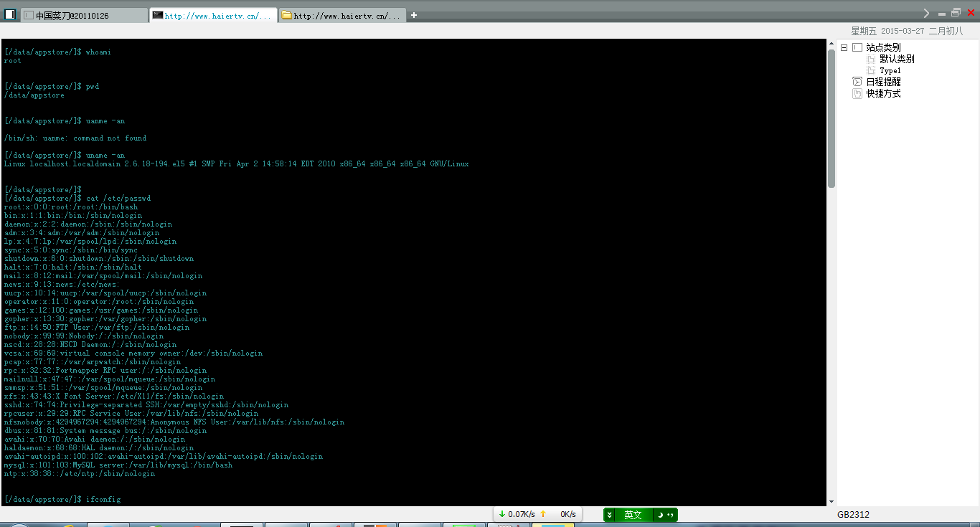980x527 pixels.
Task: Click the 英文 input mode label
Action: [x=633, y=515]
